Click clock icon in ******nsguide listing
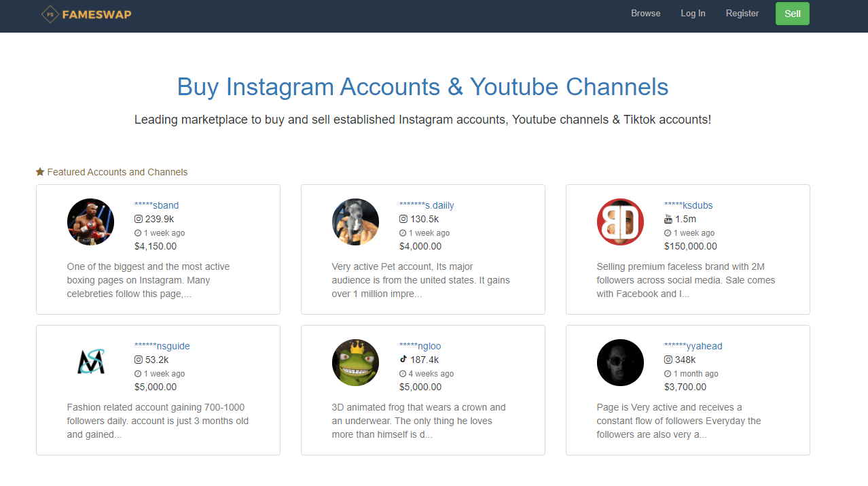The height and width of the screenshot is (486, 868). tap(138, 374)
